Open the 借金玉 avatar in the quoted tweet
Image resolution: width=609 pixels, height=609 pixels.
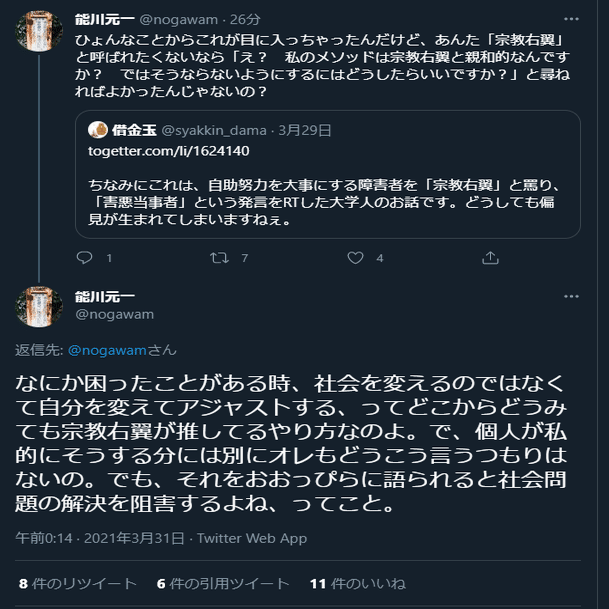coord(99,130)
